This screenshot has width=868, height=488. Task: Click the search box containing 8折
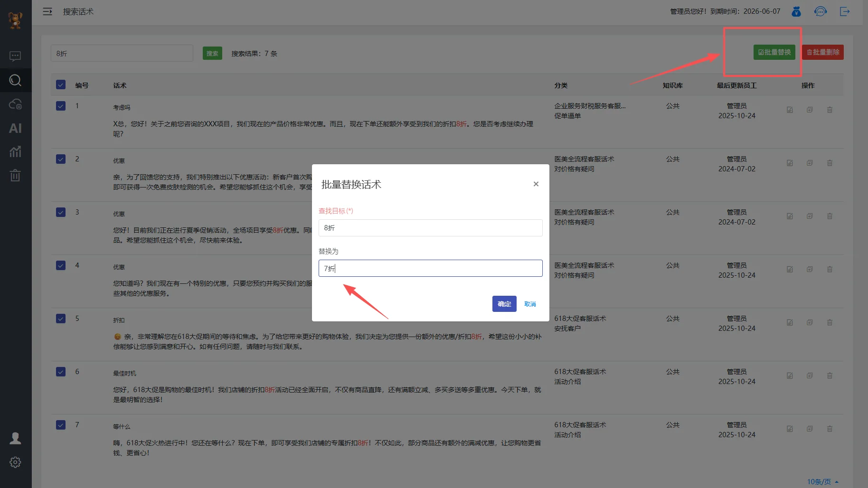(x=122, y=53)
